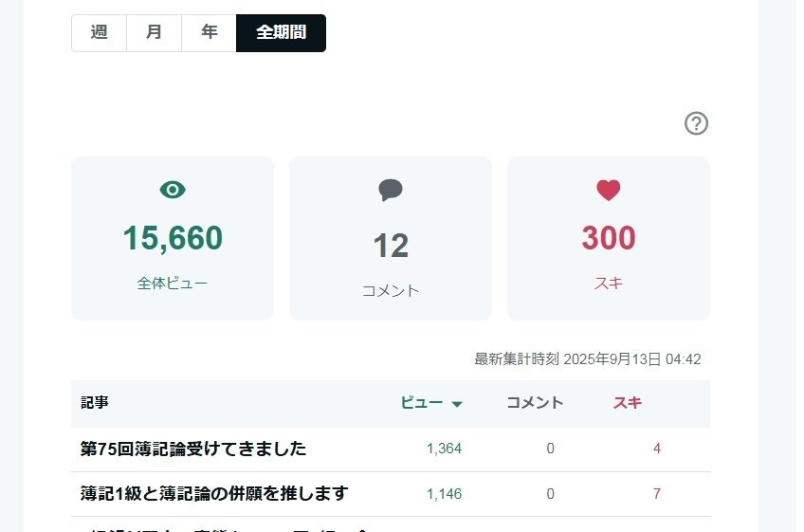Sort by the スキ column header
Viewport: 804px width, 532px height.
(x=627, y=403)
